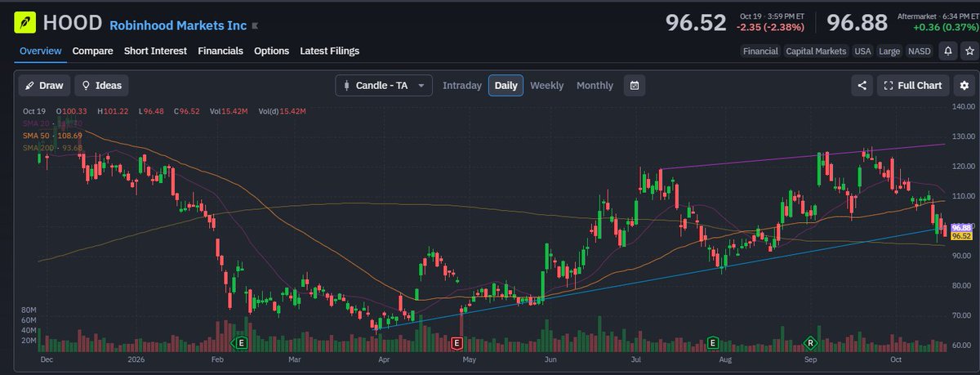Open the Financials tab
The image size is (980, 375).
(220, 51)
